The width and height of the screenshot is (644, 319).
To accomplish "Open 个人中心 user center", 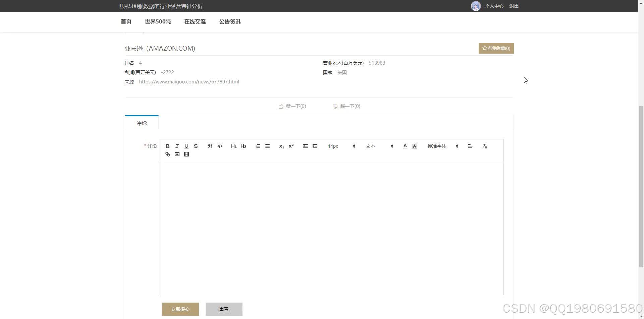I will pos(494,6).
